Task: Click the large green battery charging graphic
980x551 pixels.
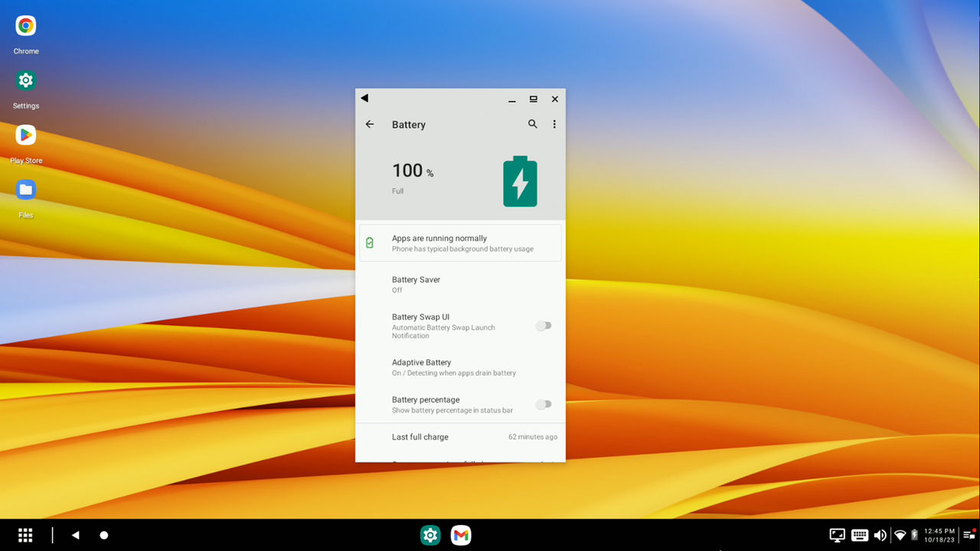Action: pyautogui.click(x=520, y=181)
